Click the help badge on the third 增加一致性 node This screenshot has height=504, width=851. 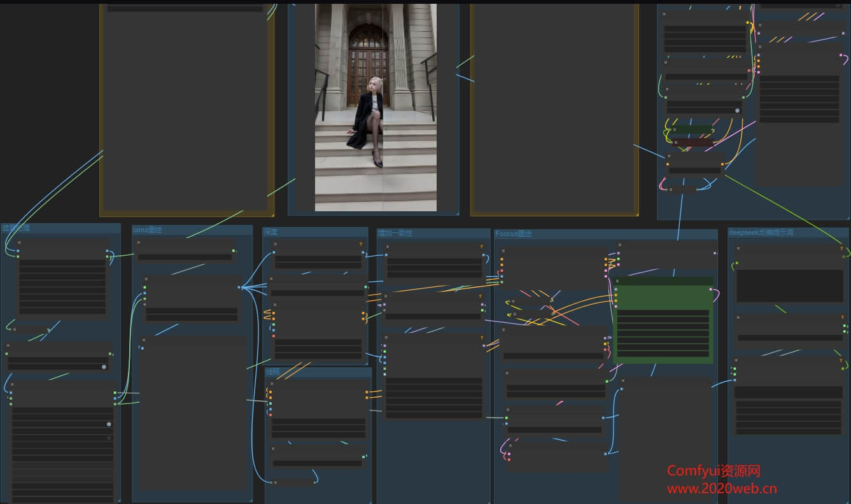481,338
